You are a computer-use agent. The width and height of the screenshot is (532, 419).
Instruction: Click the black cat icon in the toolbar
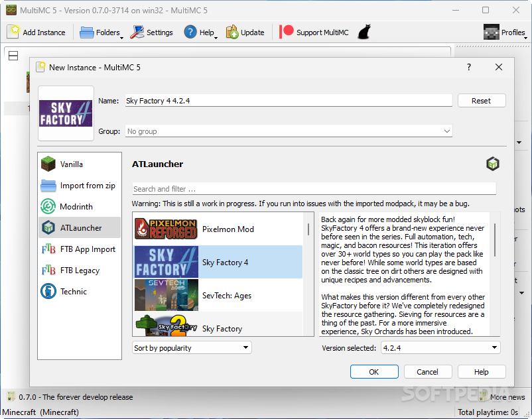pyautogui.click(x=364, y=32)
